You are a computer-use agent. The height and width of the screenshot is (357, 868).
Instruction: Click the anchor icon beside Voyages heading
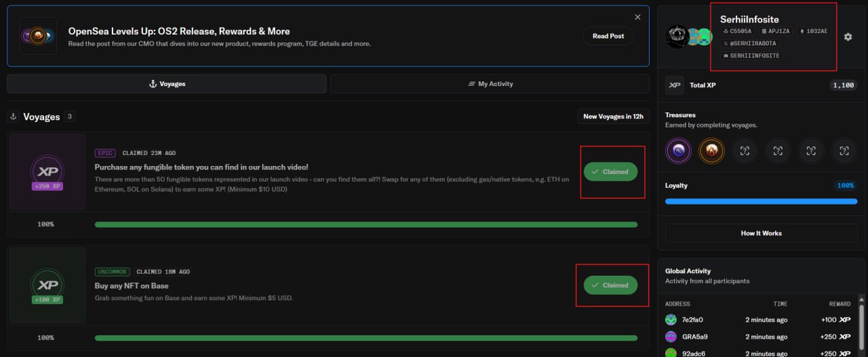(13, 117)
